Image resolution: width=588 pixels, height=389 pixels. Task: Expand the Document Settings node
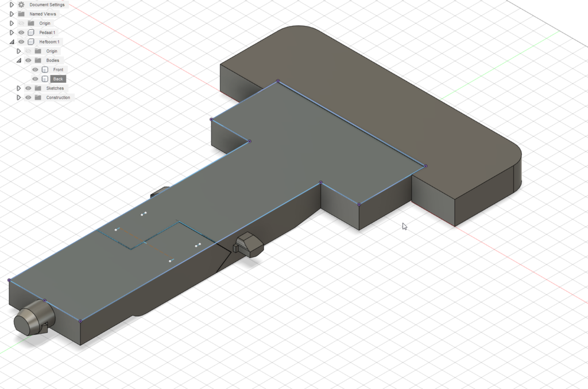[x=11, y=5]
